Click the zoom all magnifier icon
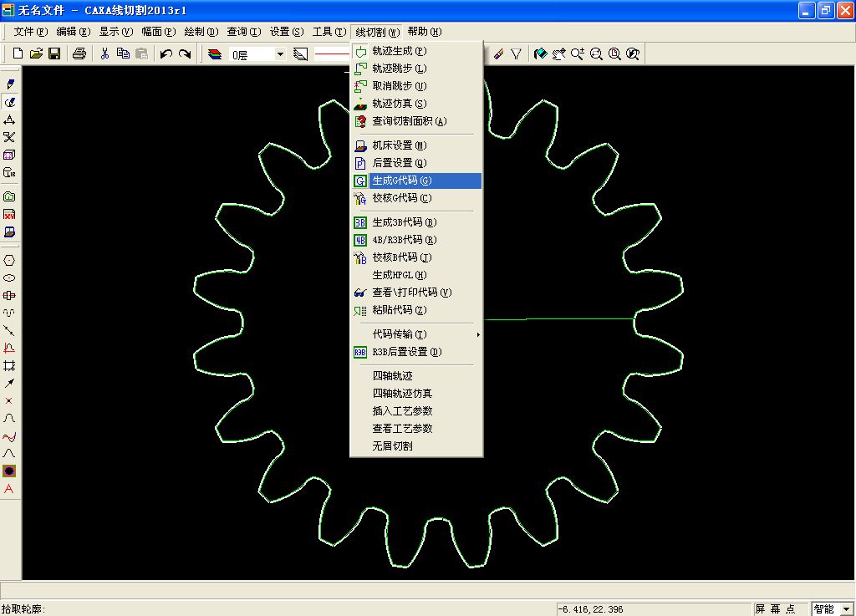The image size is (856, 616). pos(614,53)
